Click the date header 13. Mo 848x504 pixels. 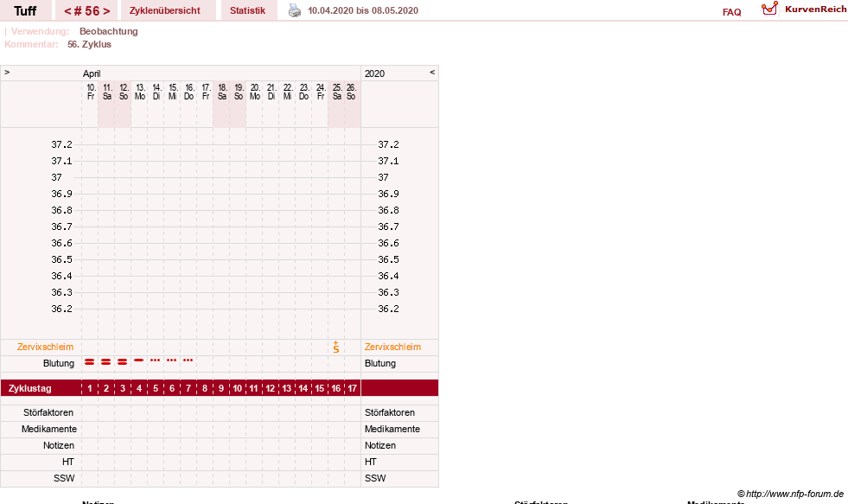point(140,92)
